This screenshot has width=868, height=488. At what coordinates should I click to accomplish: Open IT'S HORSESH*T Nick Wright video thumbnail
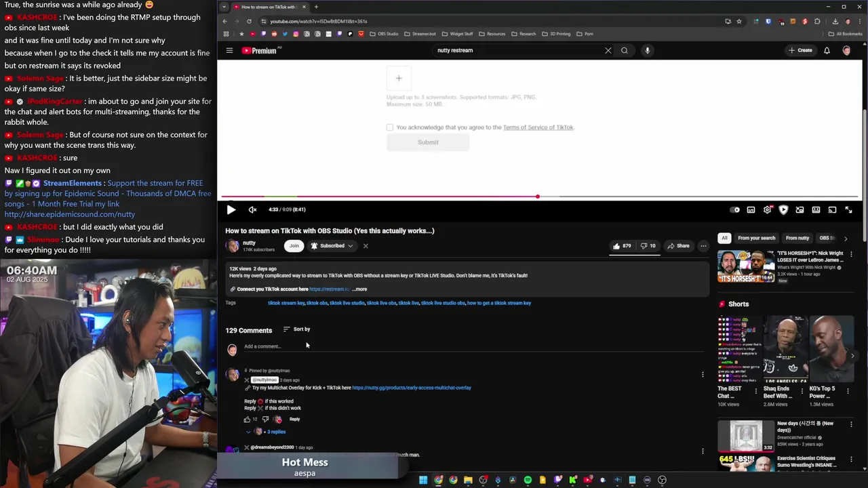tap(746, 266)
